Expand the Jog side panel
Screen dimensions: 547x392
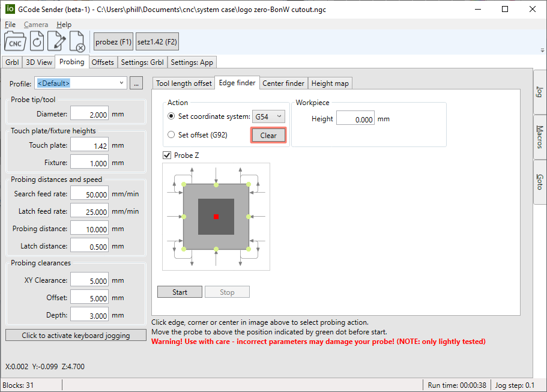coord(540,92)
